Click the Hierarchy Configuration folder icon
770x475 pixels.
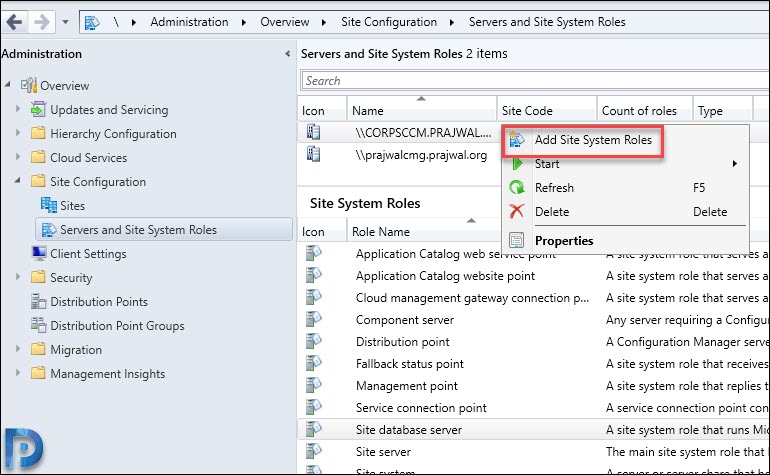point(38,133)
